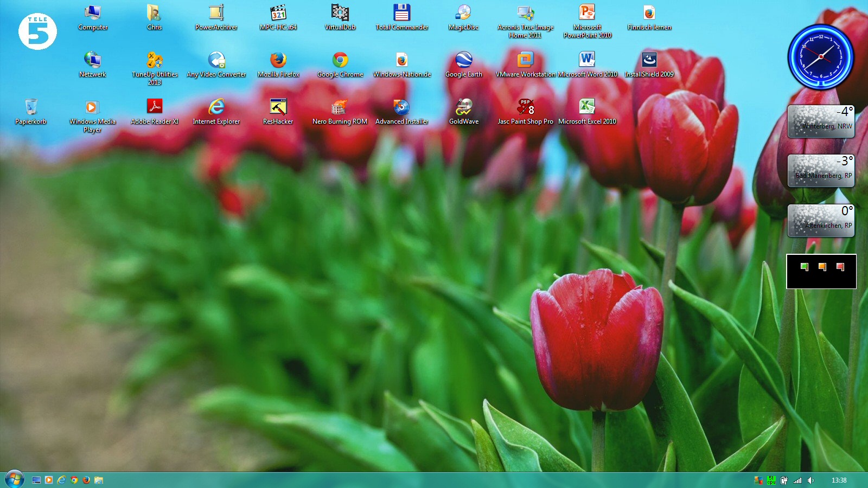The width and height of the screenshot is (868, 488).
Task: Select the TuneUp Utilities 2013 icon
Action: click(155, 60)
